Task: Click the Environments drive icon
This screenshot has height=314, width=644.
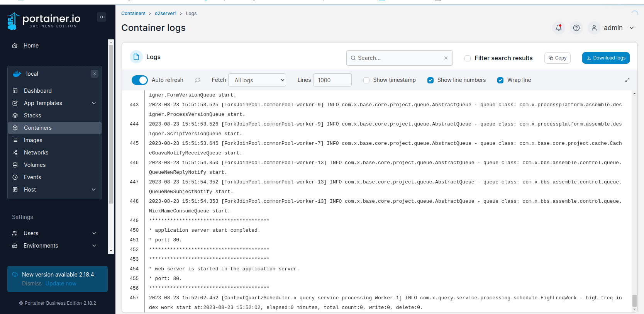Action: [x=15, y=246]
